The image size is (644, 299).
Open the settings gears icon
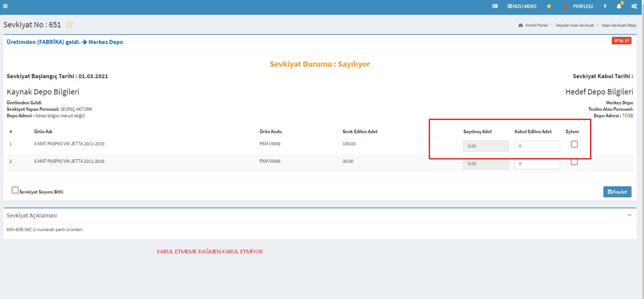(634, 6)
